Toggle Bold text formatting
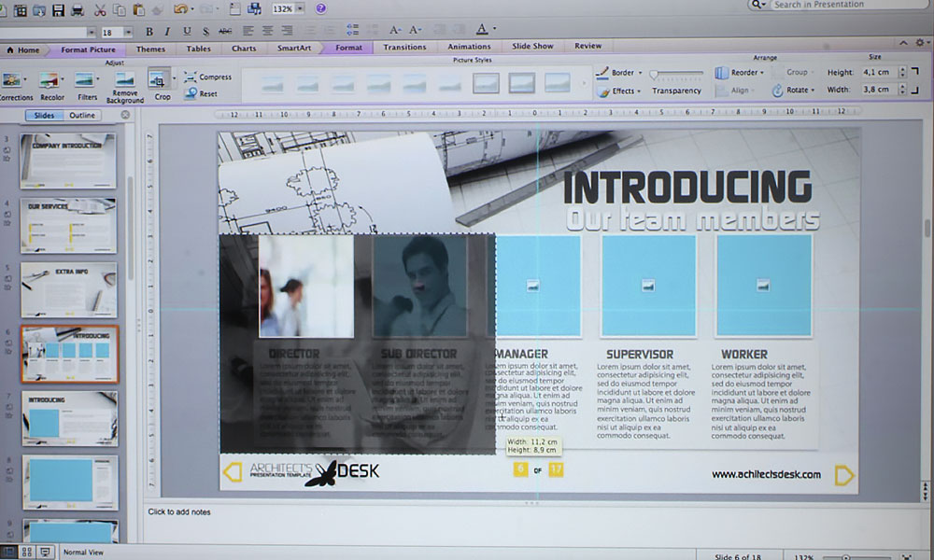 tap(149, 31)
